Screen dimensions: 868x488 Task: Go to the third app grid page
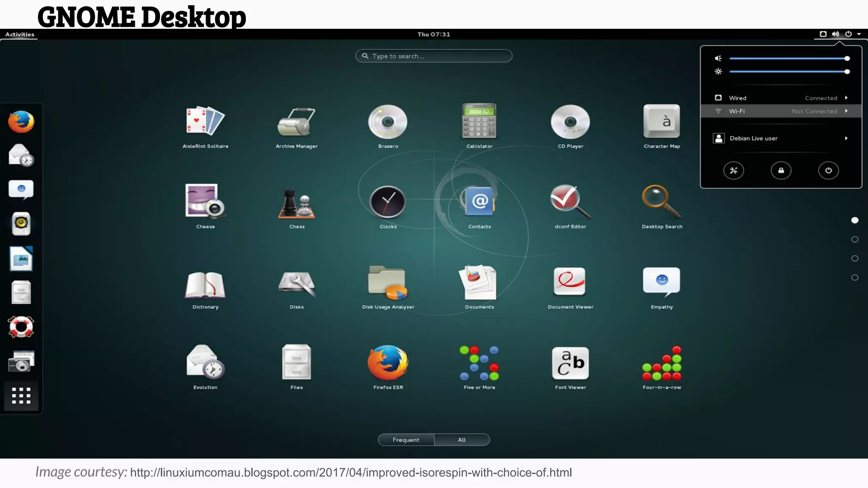tap(855, 258)
